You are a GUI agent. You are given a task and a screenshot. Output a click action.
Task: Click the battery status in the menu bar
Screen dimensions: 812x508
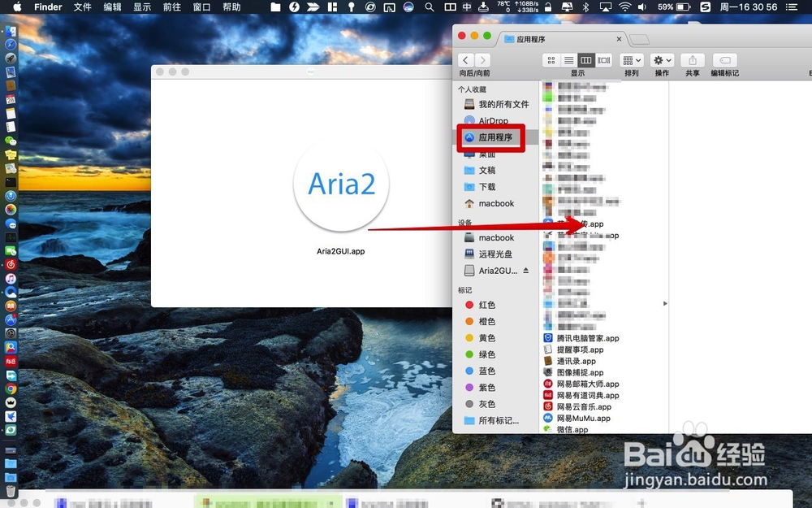(x=674, y=7)
